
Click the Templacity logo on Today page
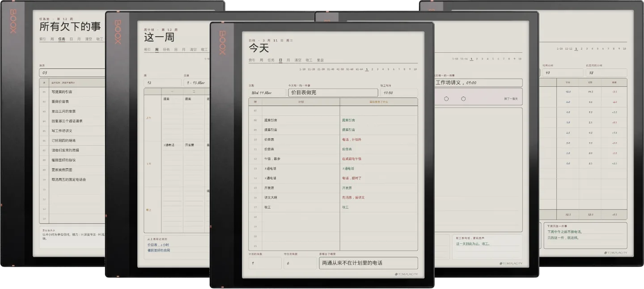(406, 274)
